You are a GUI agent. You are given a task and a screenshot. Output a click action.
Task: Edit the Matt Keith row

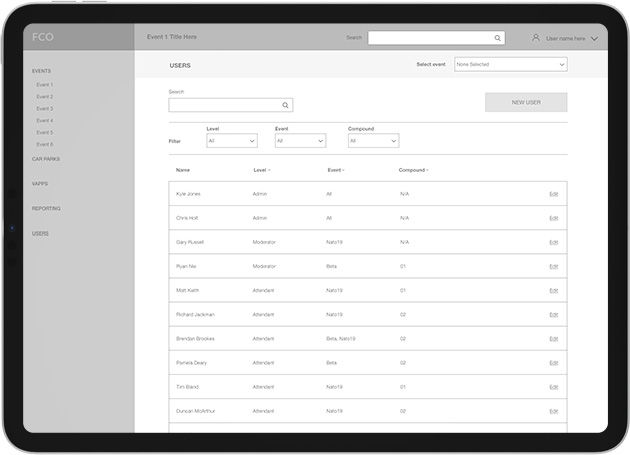coord(554,291)
